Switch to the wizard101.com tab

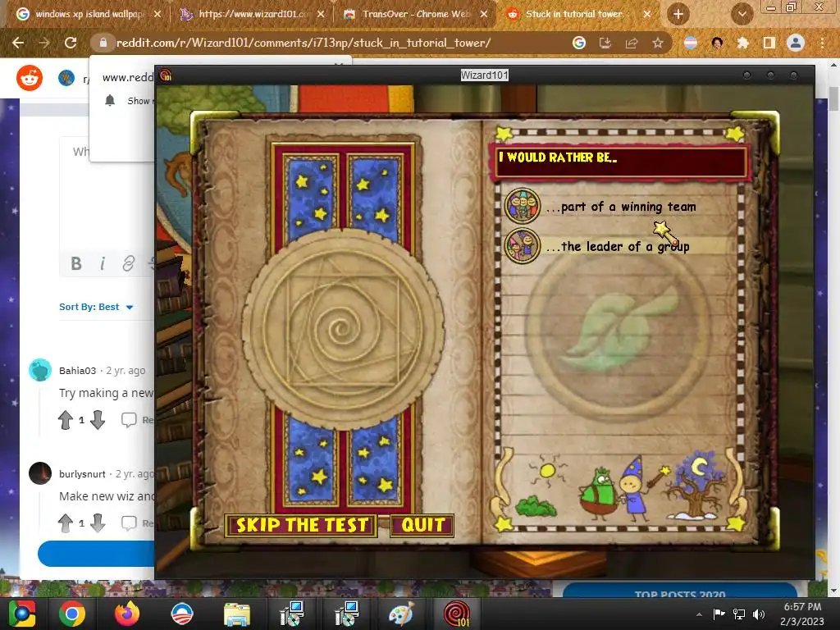click(252, 14)
